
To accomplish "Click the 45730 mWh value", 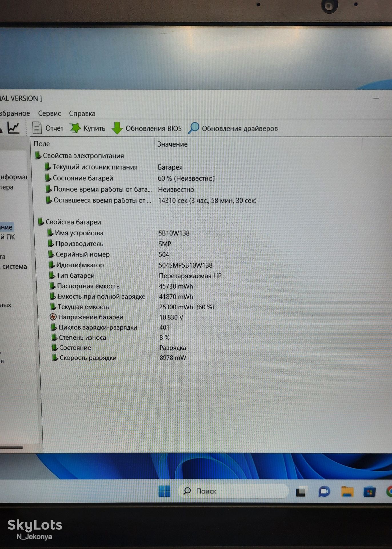I will click(176, 286).
